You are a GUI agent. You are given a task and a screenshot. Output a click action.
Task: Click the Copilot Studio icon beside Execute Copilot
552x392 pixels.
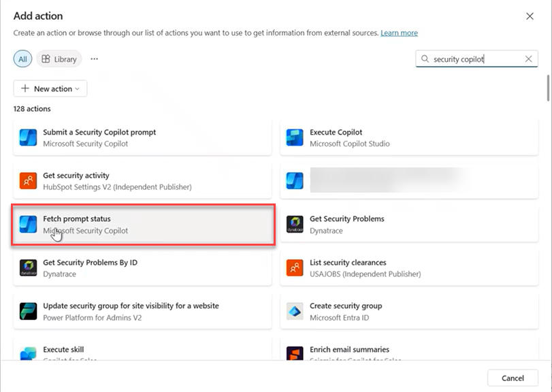[295, 137]
